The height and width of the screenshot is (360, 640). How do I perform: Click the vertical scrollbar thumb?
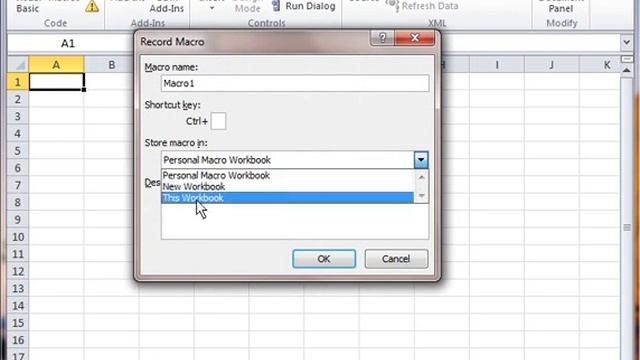click(627, 227)
